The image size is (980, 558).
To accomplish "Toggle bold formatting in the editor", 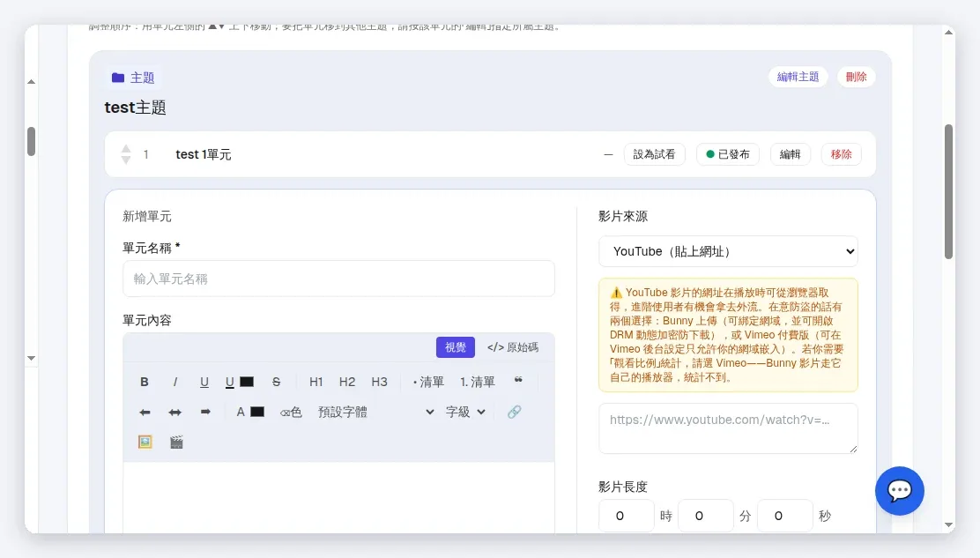I will tap(145, 382).
